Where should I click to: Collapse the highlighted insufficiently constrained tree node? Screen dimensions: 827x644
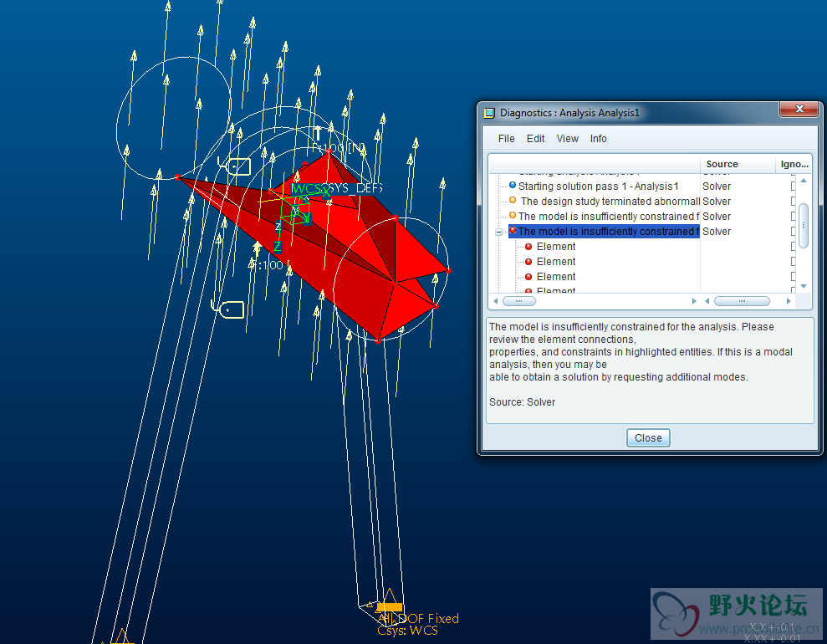tap(498, 232)
